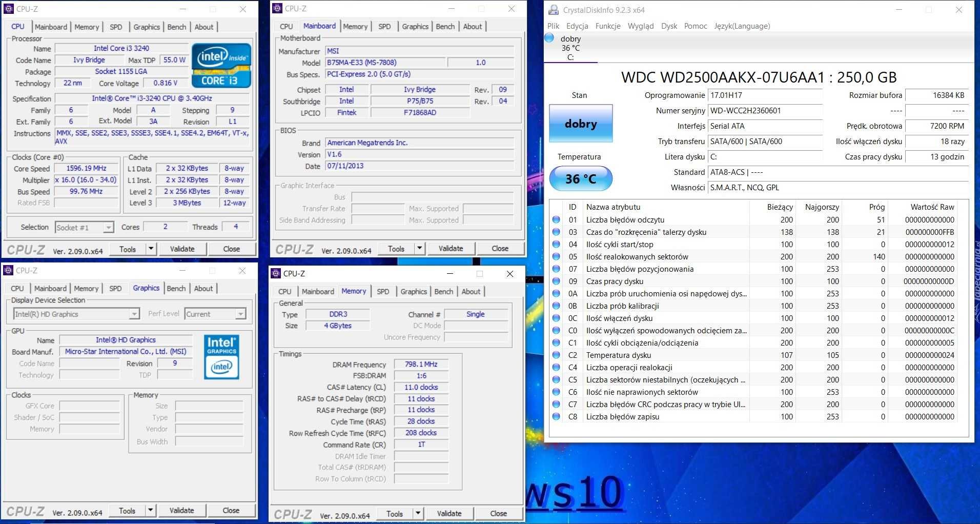Click Close button in Graphics window
Image resolution: width=980 pixels, height=524 pixels.
231,510
